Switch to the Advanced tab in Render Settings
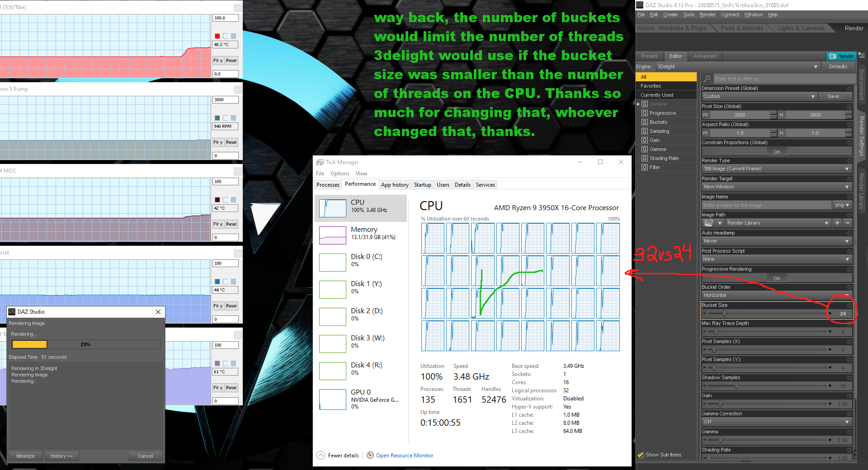 (x=705, y=56)
